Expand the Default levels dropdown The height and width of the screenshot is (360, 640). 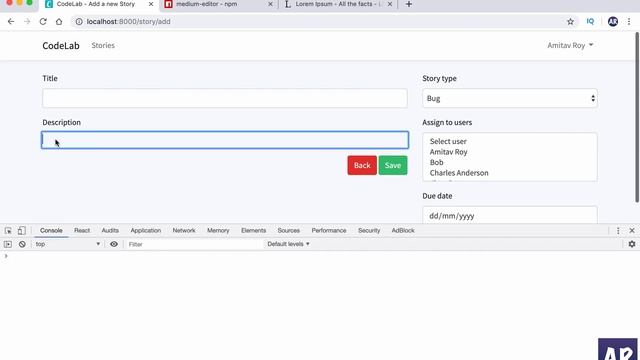click(x=288, y=244)
